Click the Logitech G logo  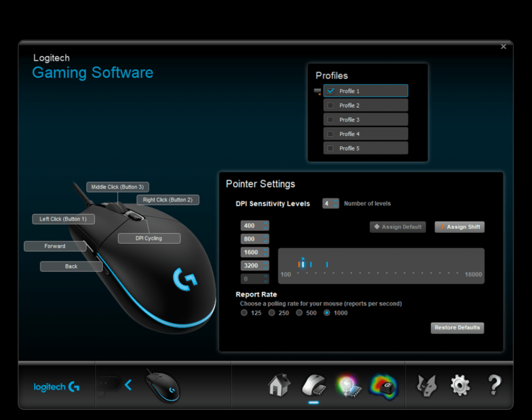pos(57,387)
